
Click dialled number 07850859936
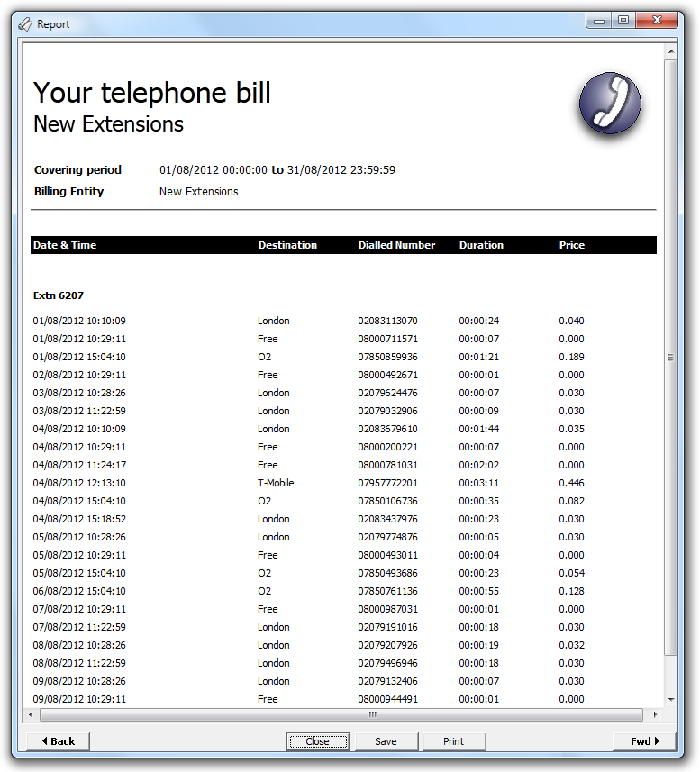click(387, 357)
